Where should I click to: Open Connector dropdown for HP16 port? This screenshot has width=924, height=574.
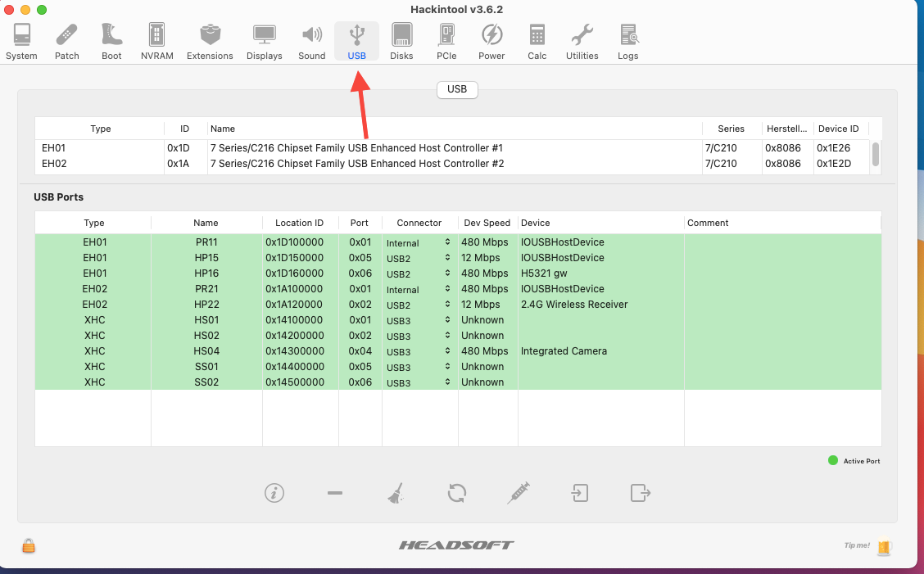pos(419,273)
